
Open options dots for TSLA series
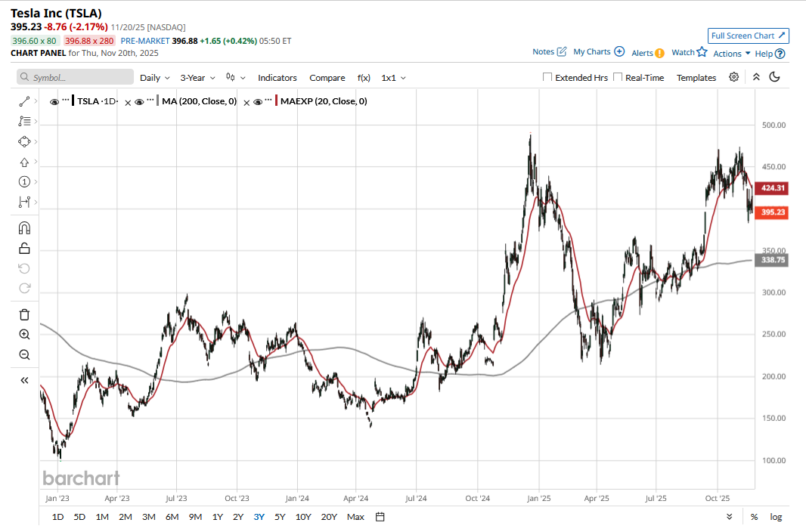click(x=65, y=99)
